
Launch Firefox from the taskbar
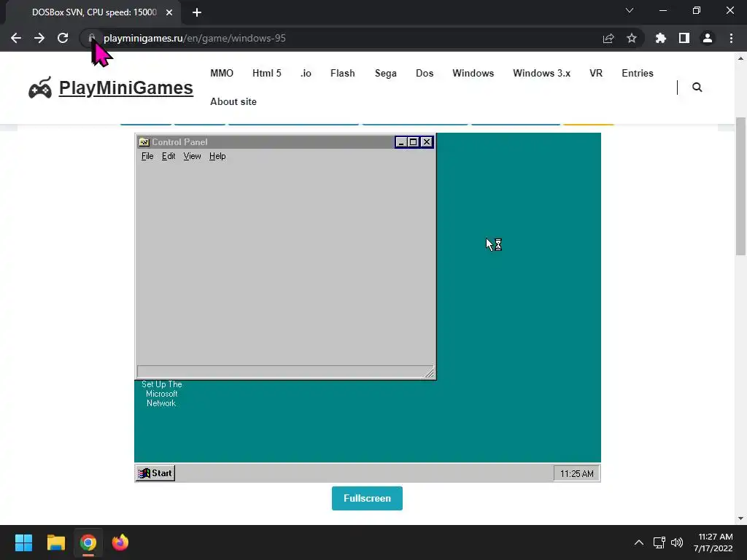(120, 542)
